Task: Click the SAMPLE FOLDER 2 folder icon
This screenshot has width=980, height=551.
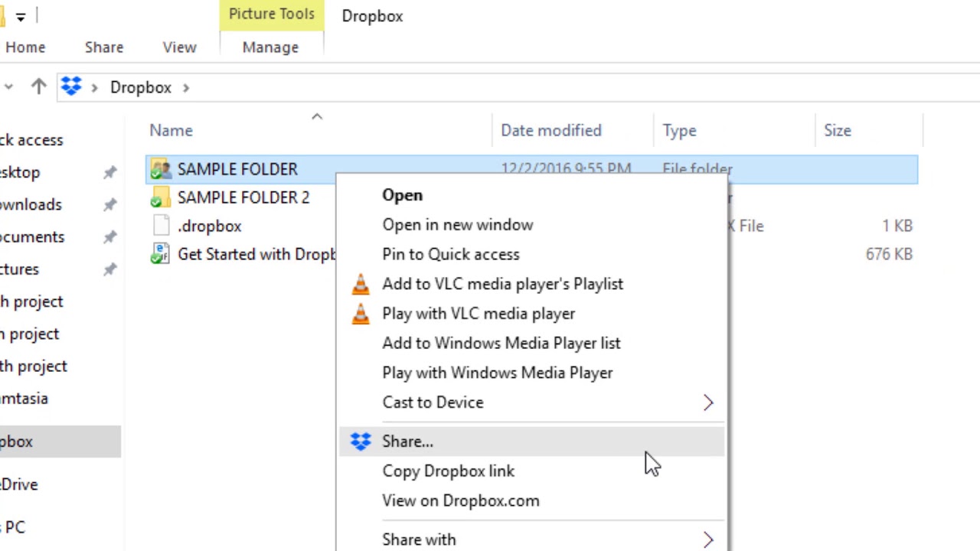Action: (x=160, y=197)
